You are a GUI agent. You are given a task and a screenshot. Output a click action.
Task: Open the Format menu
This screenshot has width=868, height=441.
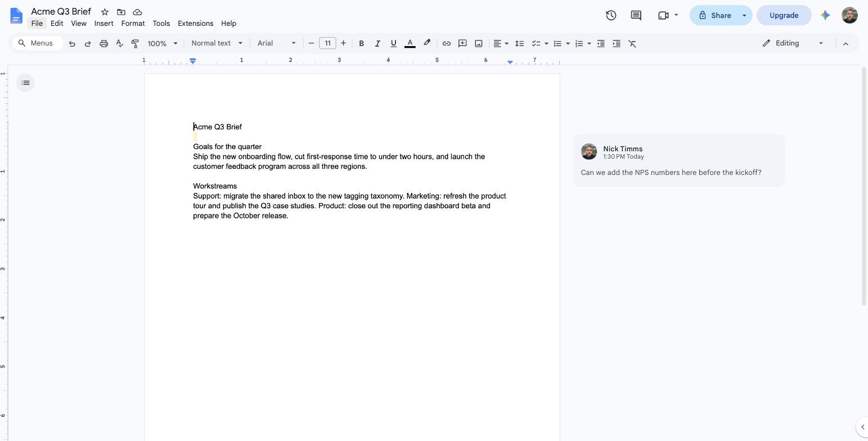point(133,24)
